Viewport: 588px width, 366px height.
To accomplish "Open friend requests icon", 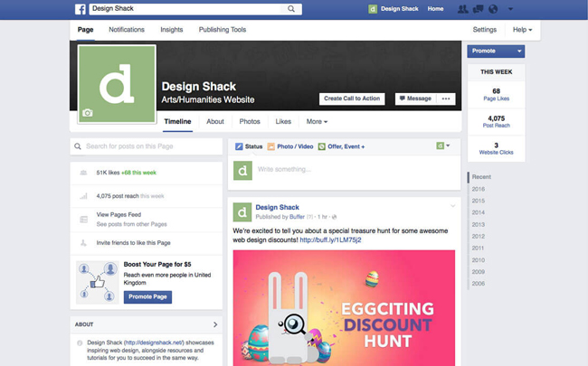I will (x=463, y=9).
